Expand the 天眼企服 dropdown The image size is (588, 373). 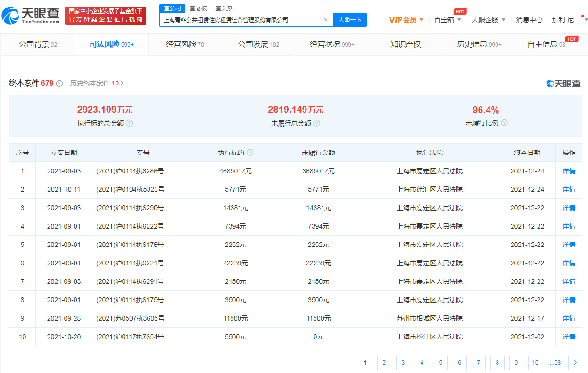click(489, 20)
